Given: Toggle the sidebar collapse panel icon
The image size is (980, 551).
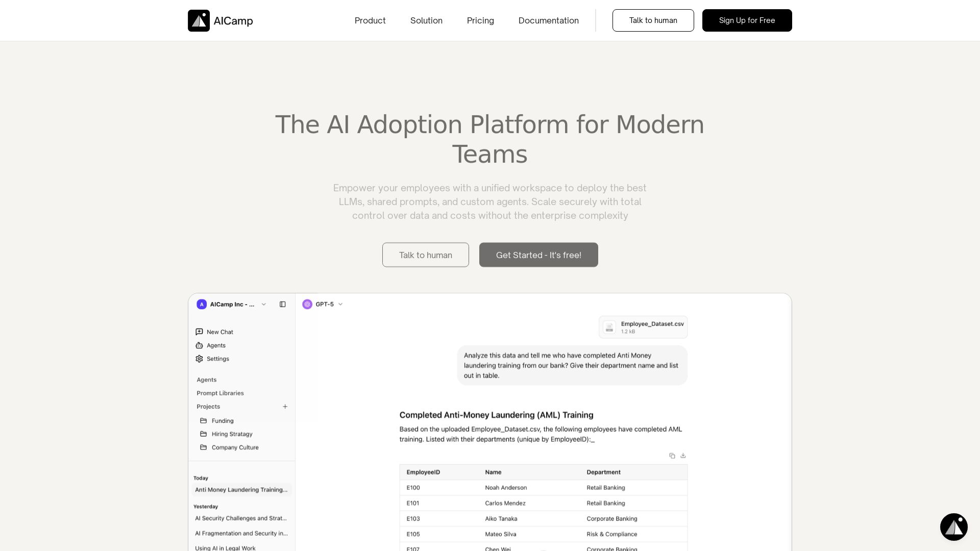Looking at the screenshot, I should [283, 304].
